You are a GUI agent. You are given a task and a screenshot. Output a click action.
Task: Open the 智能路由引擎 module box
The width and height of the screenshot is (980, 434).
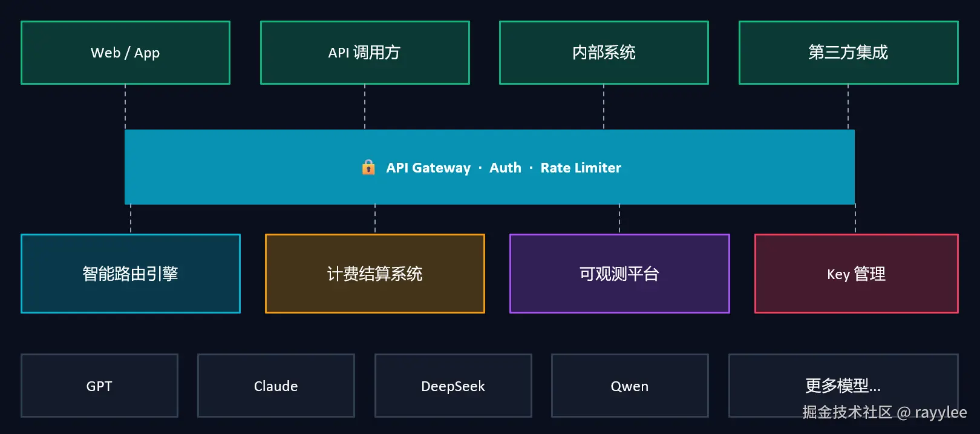(131, 274)
